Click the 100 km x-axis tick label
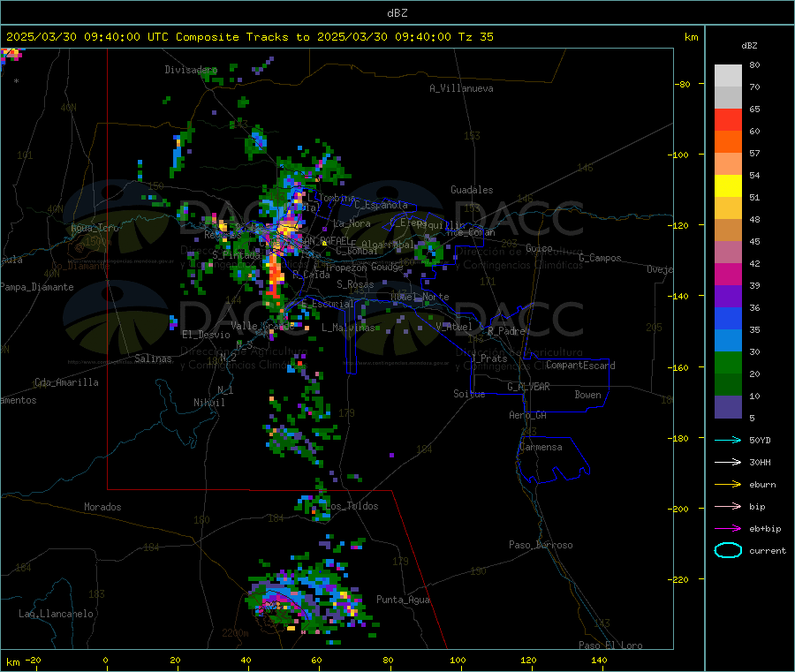Screen dimensions: 795x672 pyautogui.click(x=458, y=660)
